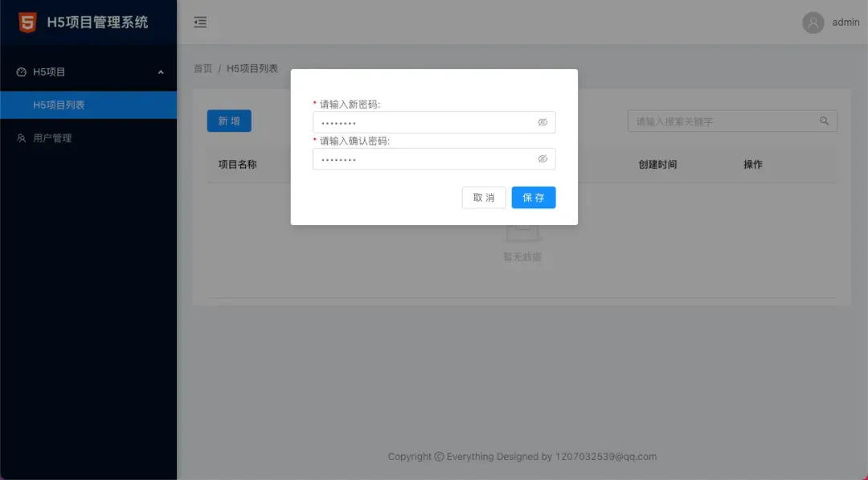Click 取消 to cancel dialog

484,198
